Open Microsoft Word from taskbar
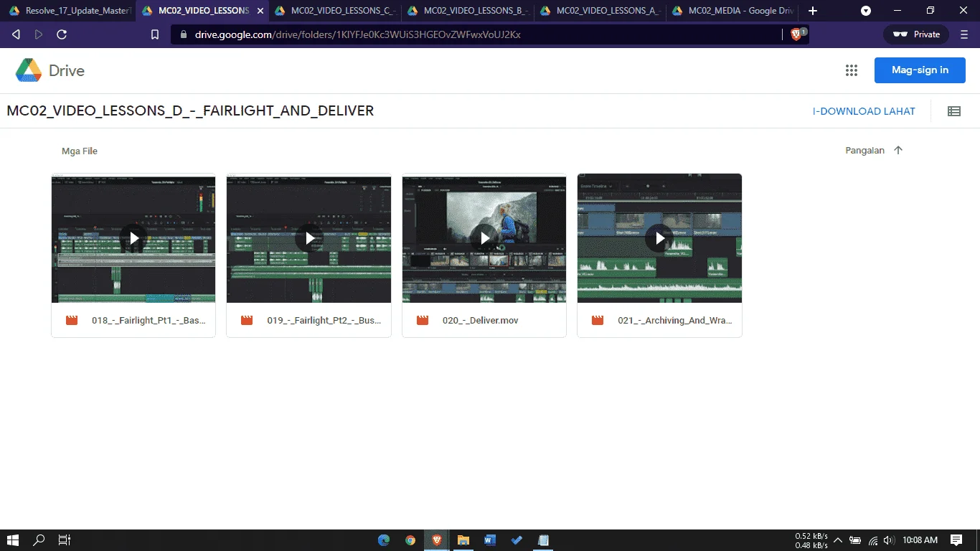 coord(490,540)
